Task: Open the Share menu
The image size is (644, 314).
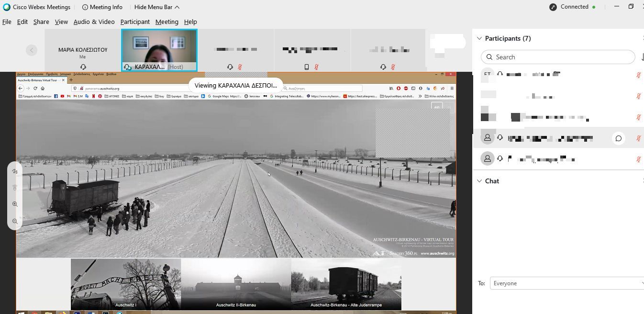Action: point(41,22)
